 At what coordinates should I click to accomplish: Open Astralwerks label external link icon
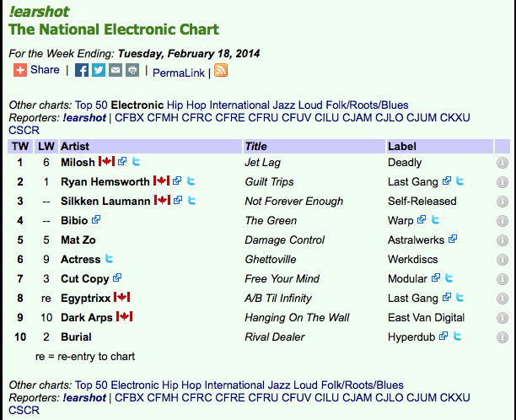tap(453, 239)
